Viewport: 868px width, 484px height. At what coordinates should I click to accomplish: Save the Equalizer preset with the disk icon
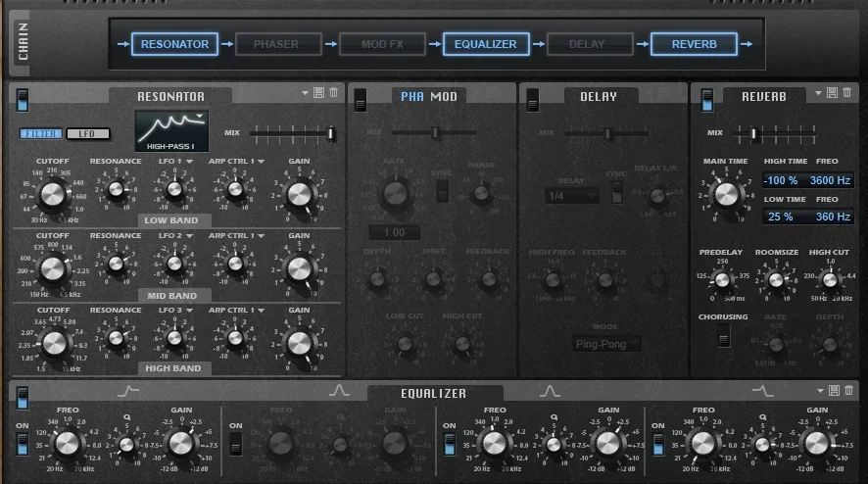835,390
